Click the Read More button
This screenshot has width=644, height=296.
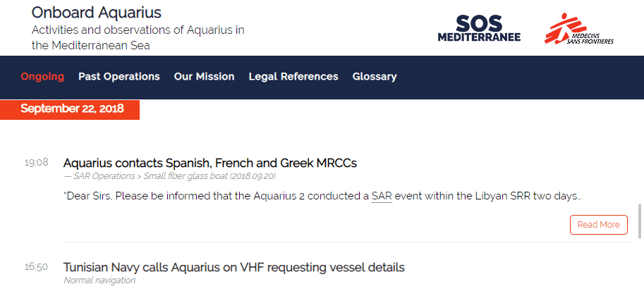(598, 225)
